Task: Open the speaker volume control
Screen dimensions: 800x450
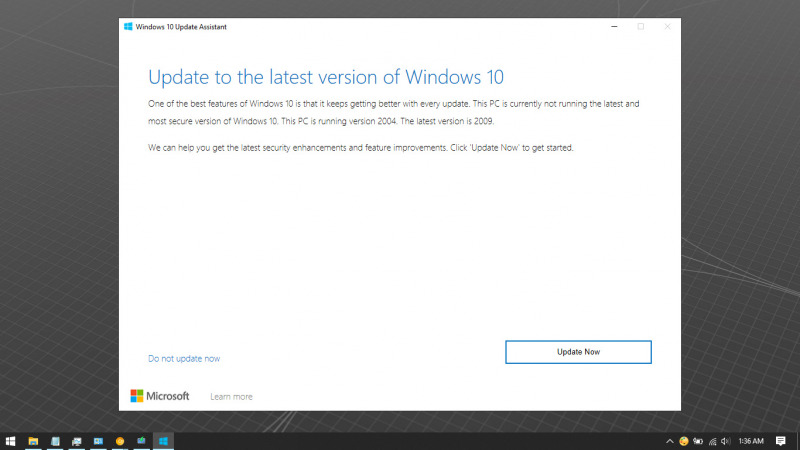Action: [x=725, y=441]
